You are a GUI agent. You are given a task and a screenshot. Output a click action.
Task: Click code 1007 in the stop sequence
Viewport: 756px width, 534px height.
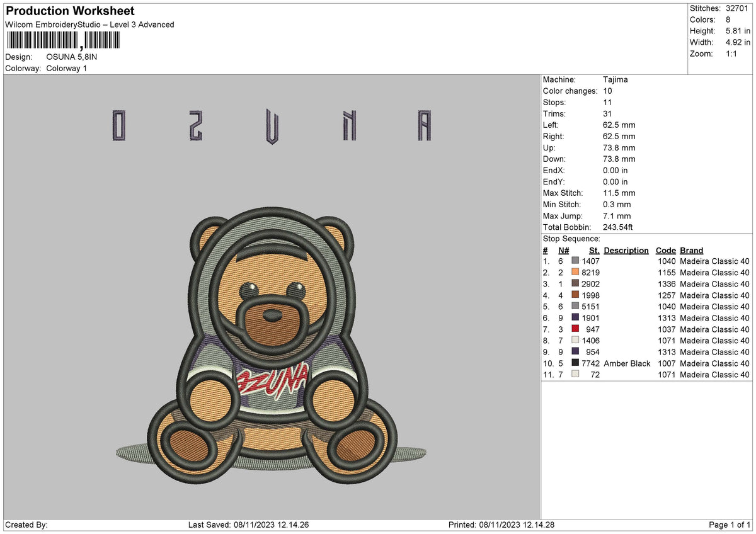coord(665,363)
